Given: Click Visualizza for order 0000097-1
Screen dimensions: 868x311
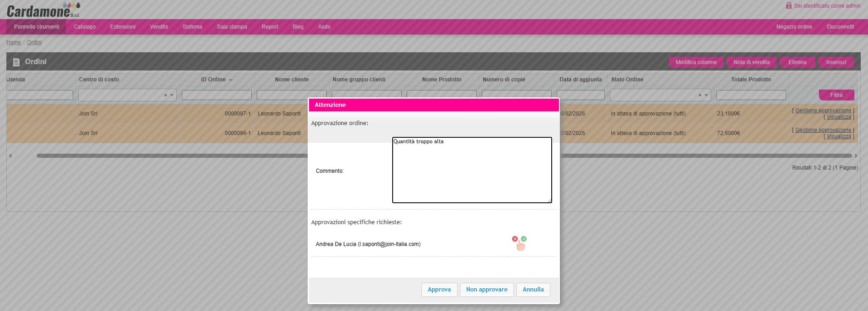Looking at the screenshot, I should click(x=839, y=117).
